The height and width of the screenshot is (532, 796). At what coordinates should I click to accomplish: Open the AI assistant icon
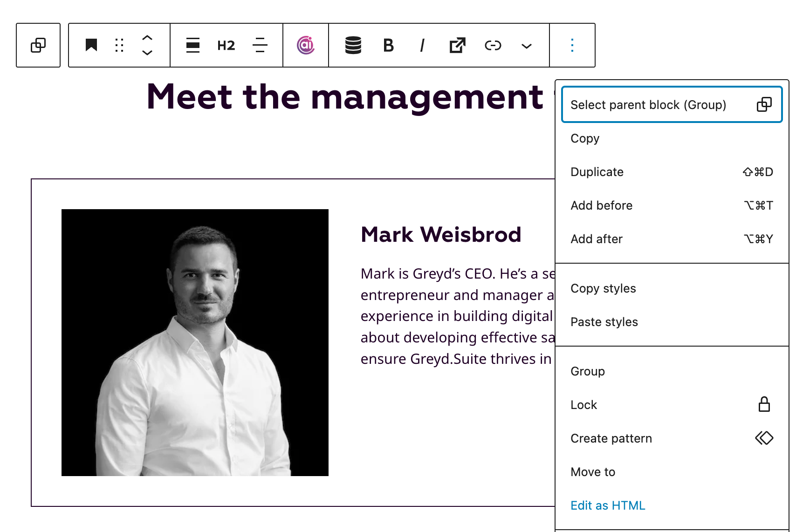tap(306, 45)
